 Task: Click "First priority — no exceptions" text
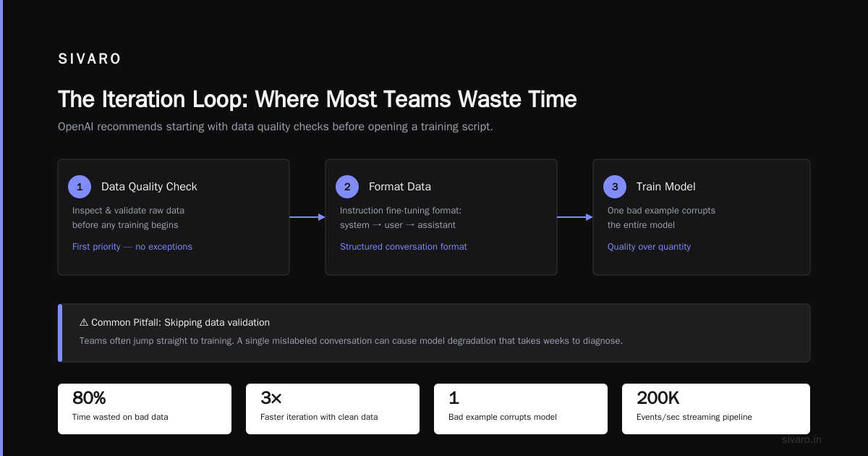coord(132,247)
